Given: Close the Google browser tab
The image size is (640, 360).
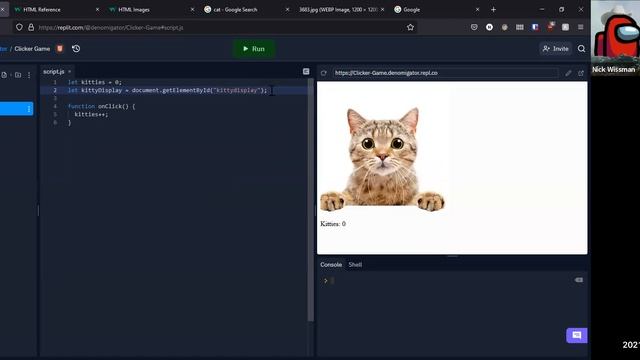Looking at the screenshot, I should point(477,9).
